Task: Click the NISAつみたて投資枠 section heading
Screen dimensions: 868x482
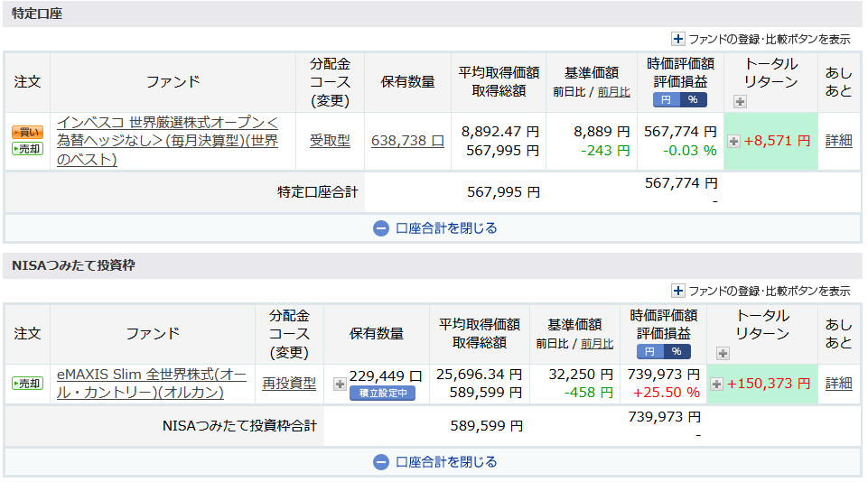Action: point(73,265)
